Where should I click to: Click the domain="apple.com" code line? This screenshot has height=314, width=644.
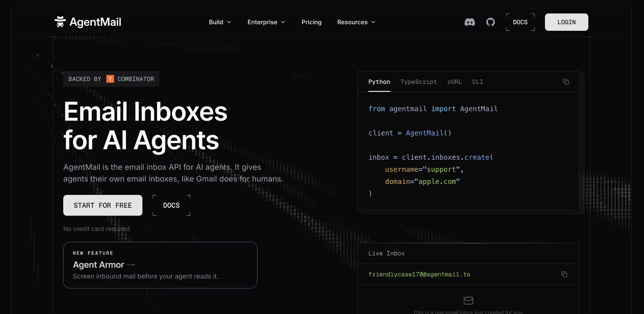tap(422, 181)
